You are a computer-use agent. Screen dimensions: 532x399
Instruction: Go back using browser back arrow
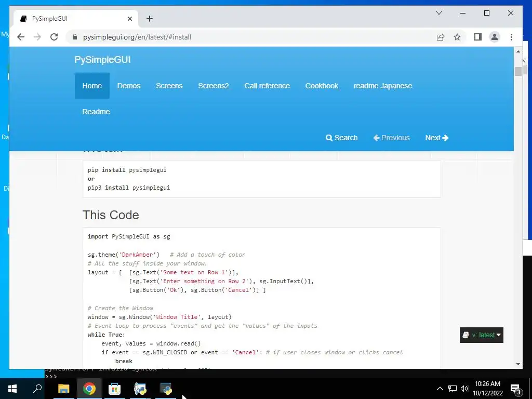point(21,37)
